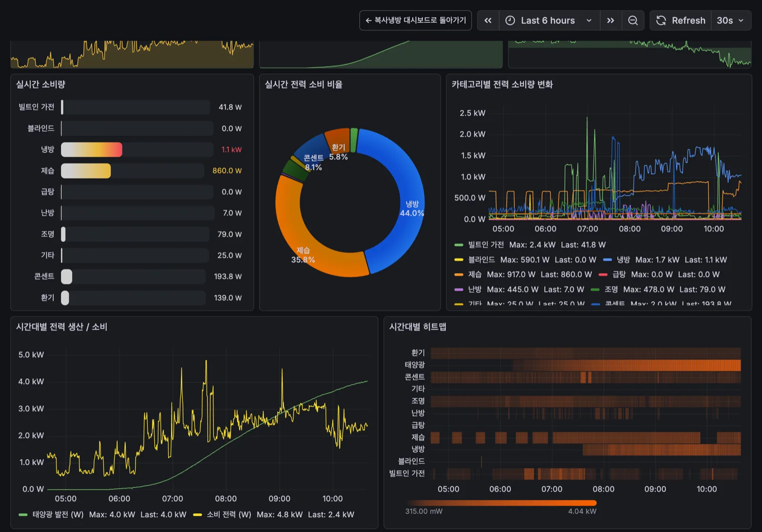Click the 193.8 W value for 콘센트
The image size is (762, 532).
[x=228, y=276]
